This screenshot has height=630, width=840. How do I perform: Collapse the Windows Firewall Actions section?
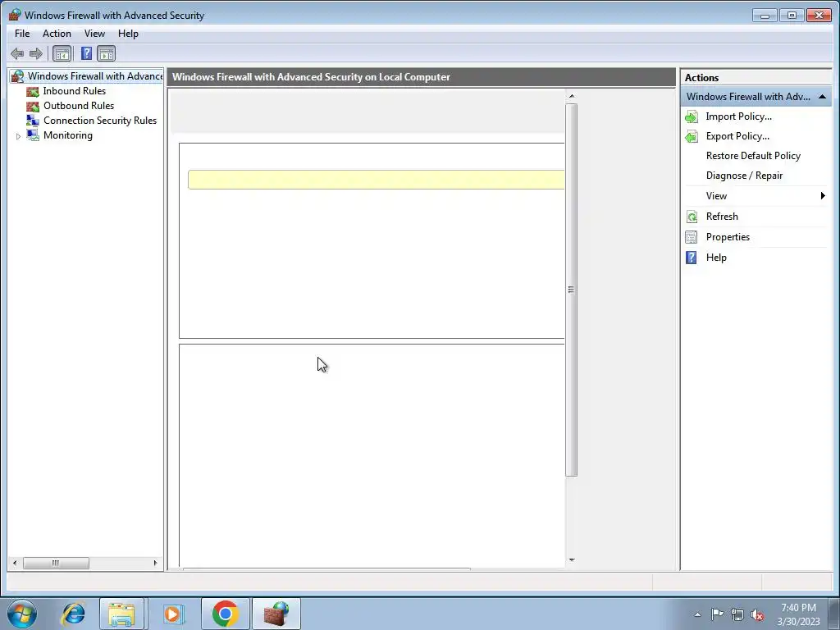(x=822, y=97)
